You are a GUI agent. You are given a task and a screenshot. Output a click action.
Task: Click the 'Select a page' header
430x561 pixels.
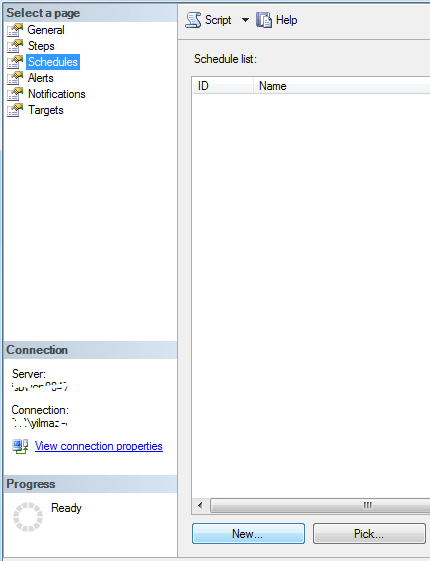click(x=90, y=13)
